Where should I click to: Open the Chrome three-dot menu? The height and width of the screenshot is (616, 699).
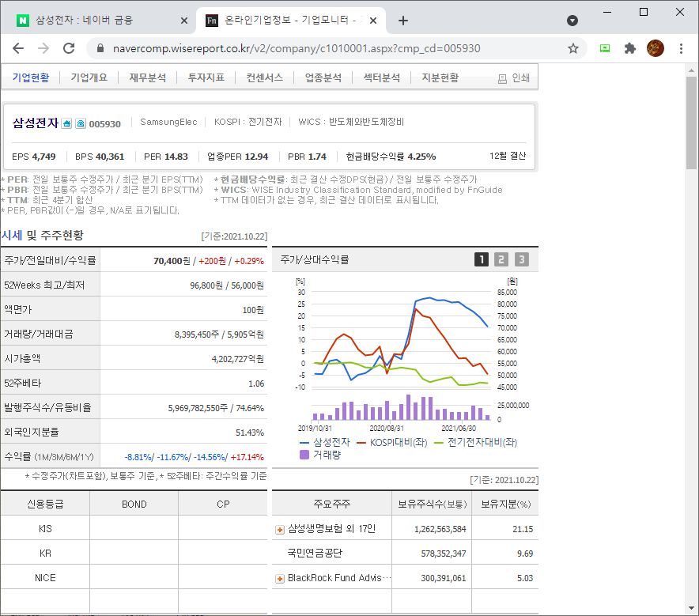point(681,48)
